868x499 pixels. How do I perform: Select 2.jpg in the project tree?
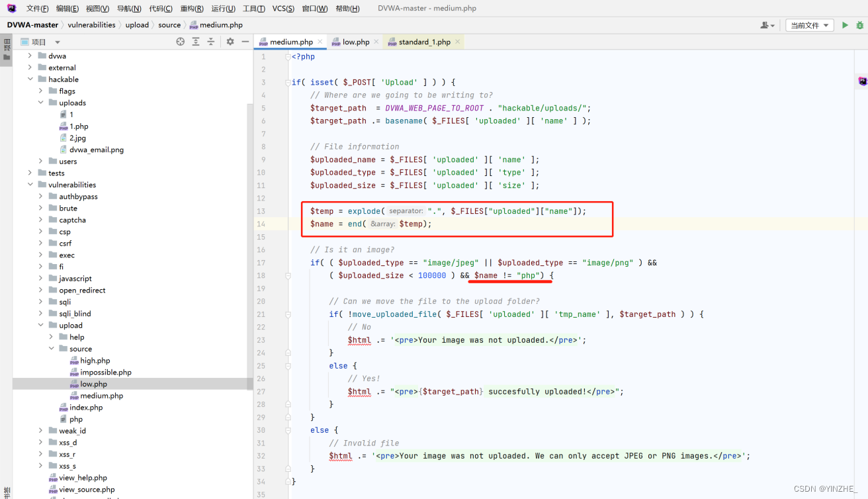coord(77,138)
